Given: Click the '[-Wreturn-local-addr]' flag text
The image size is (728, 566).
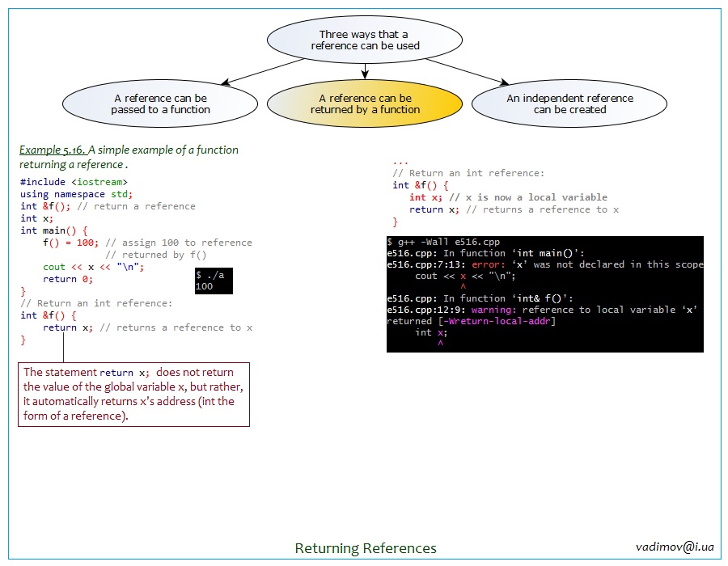Looking at the screenshot, I should [x=497, y=321].
